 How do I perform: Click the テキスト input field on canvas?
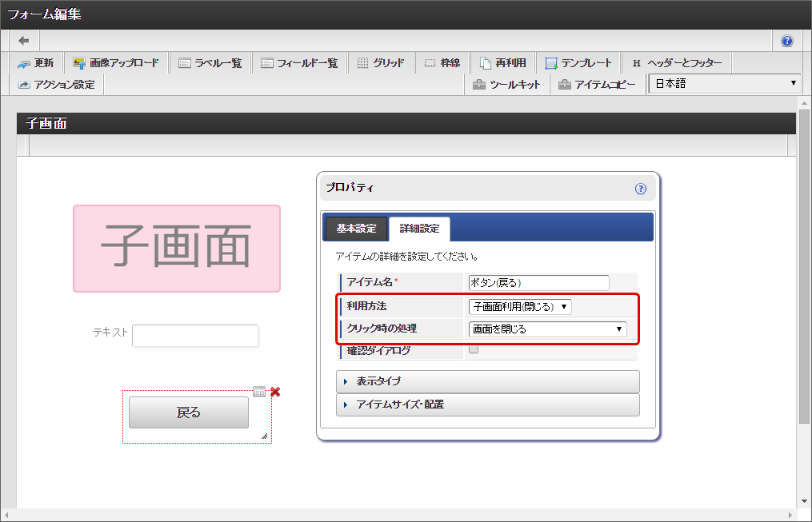(195, 335)
